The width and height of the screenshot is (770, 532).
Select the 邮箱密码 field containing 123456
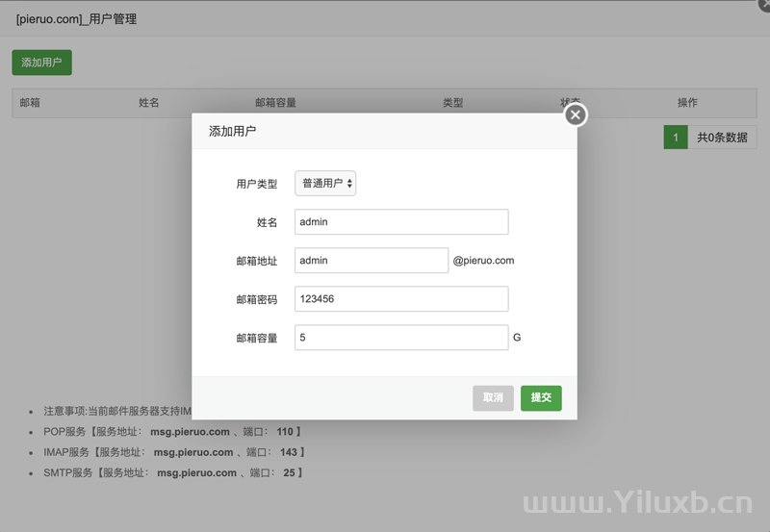pyautogui.click(x=400, y=299)
